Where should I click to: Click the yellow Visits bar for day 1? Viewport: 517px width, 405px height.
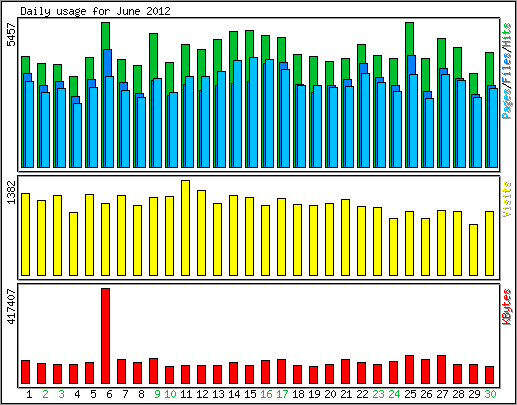click(x=25, y=234)
